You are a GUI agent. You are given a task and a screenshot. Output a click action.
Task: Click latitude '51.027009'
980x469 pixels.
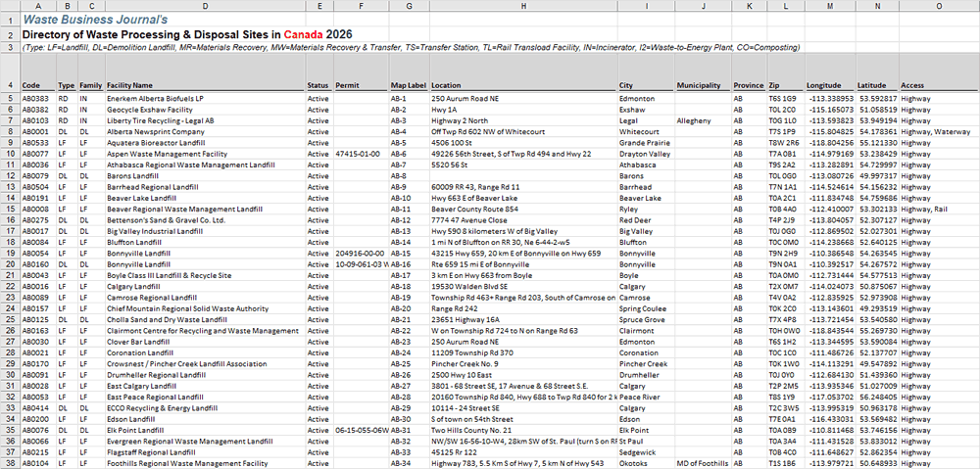click(x=877, y=386)
